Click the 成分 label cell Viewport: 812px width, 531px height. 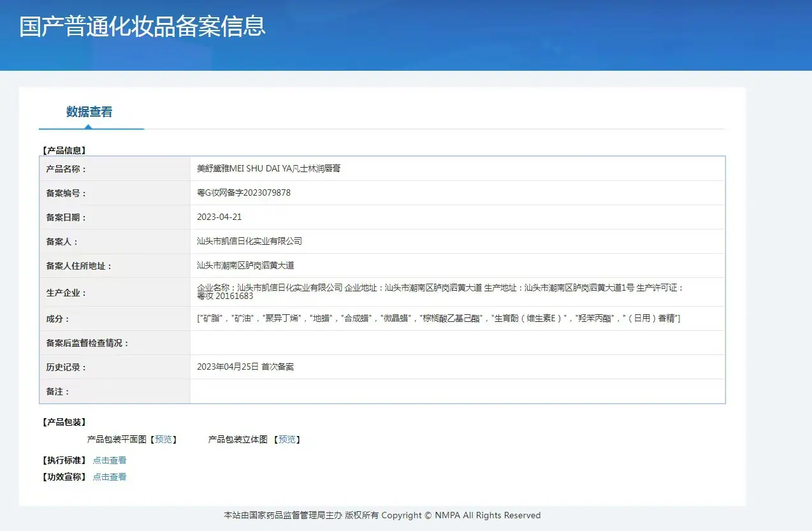point(115,319)
